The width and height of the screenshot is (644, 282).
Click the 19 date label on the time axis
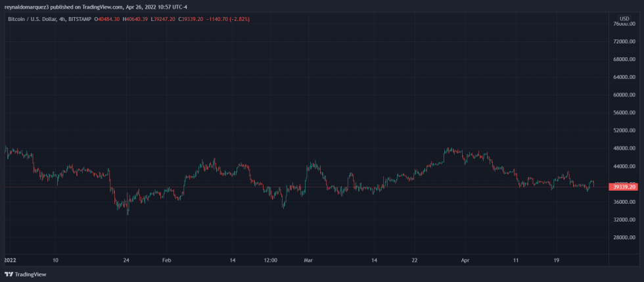click(x=556, y=260)
